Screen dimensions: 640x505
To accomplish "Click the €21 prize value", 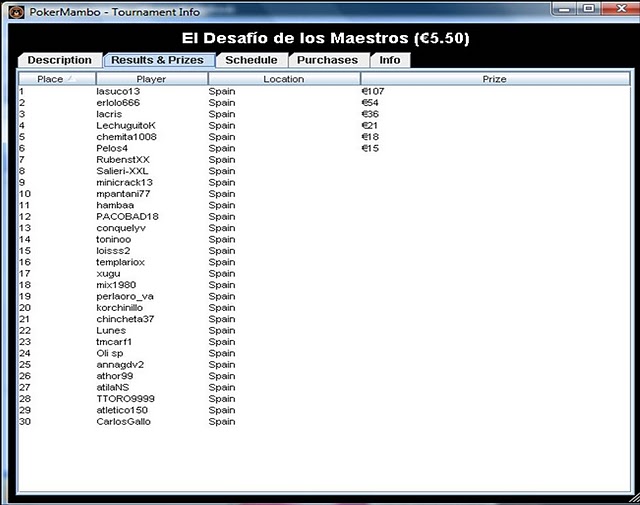I will coord(369,125).
